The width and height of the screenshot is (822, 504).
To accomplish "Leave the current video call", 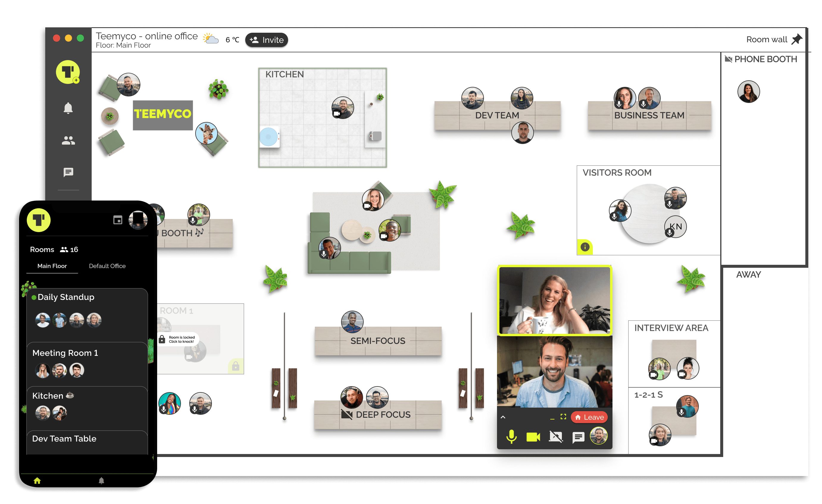I will click(590, 417).
